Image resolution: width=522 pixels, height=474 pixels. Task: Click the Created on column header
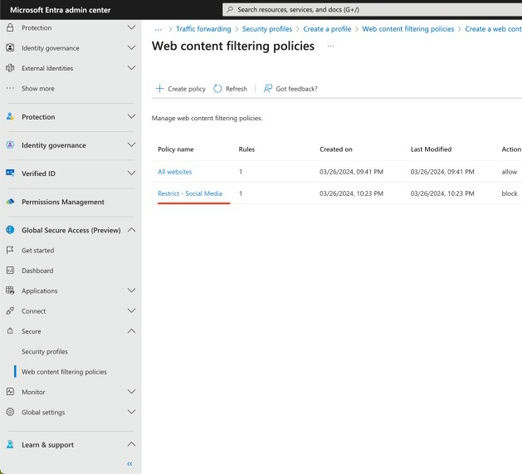point(336,149)
